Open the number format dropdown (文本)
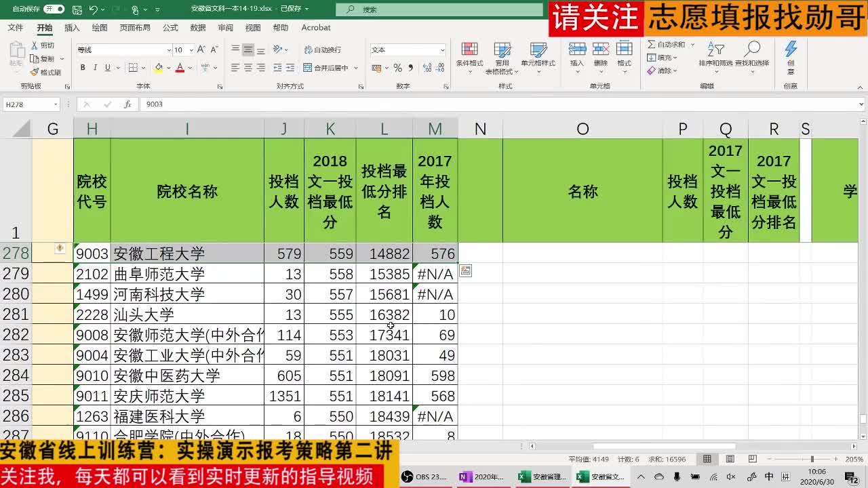 pos(443,50)
